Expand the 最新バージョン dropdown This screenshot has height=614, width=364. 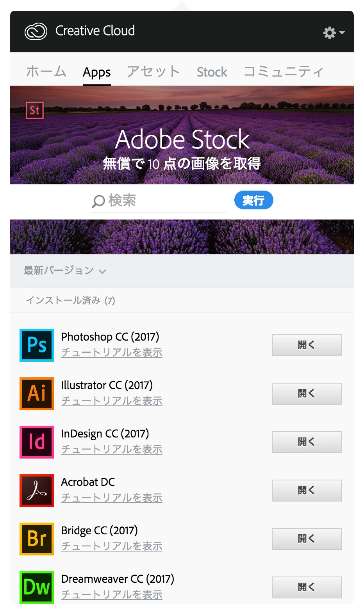[65, 271]
